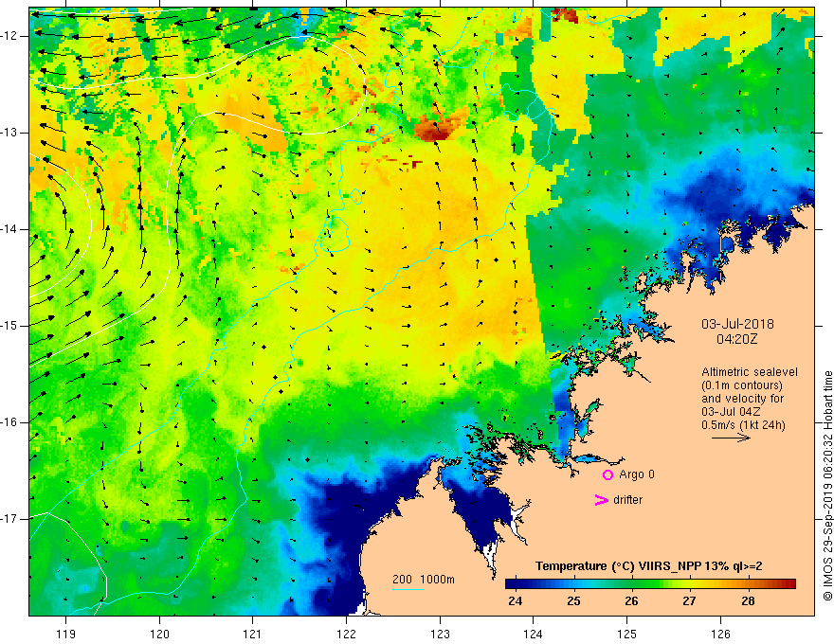The image size is (834, 644).
Task: Click the magenta Argo circle legend marker
Action: click(x=607, y=474)
